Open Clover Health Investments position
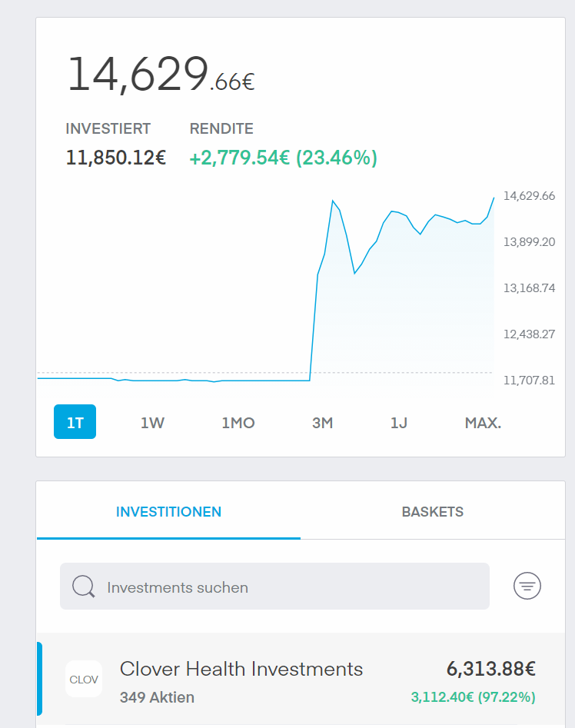575x728 pixels. click(x=301, y=680)
